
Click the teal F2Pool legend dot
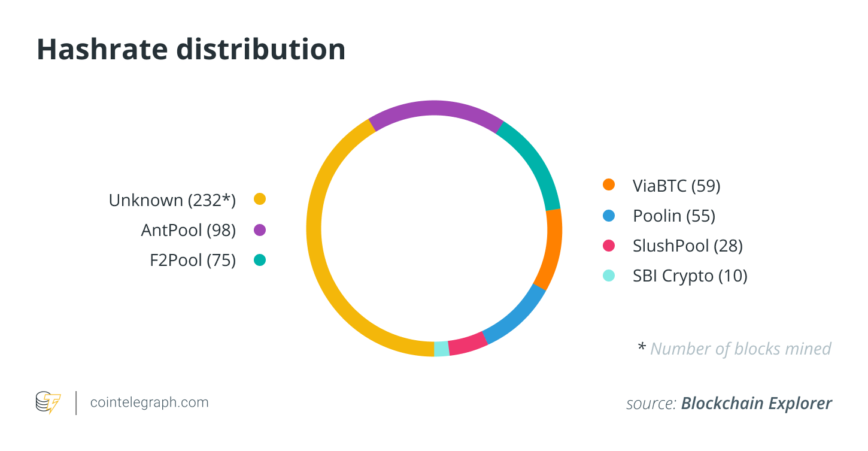tap(259, 261)
